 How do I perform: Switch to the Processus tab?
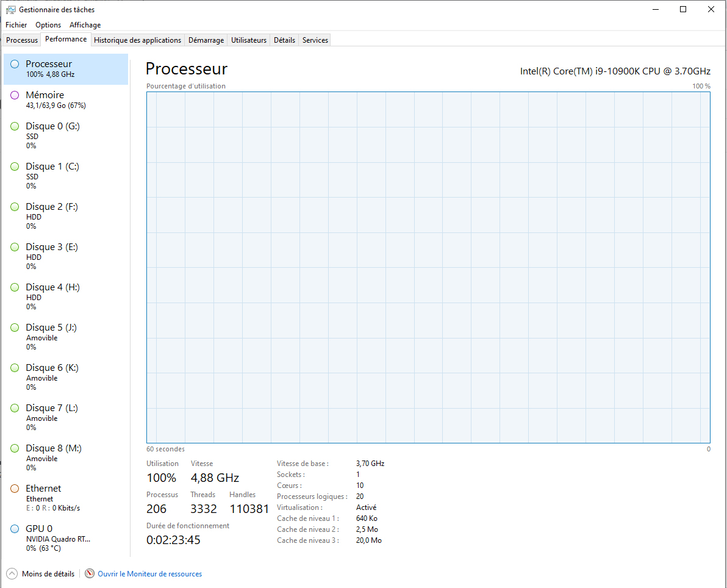[x=22, y=40]
